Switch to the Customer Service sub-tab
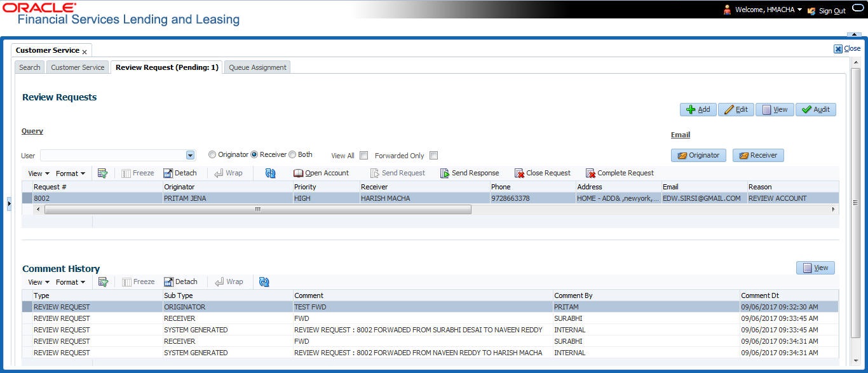This screenshot has width=868, height=373. (78, 67)
